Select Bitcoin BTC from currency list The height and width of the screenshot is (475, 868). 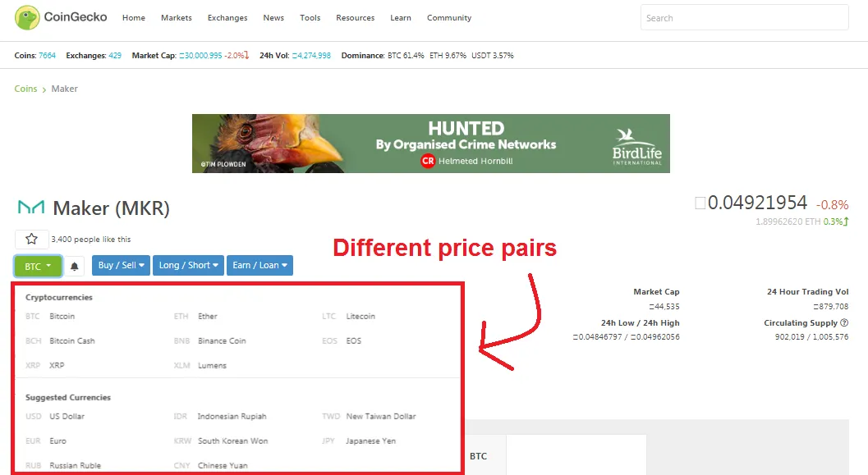[x=50, y=317]
